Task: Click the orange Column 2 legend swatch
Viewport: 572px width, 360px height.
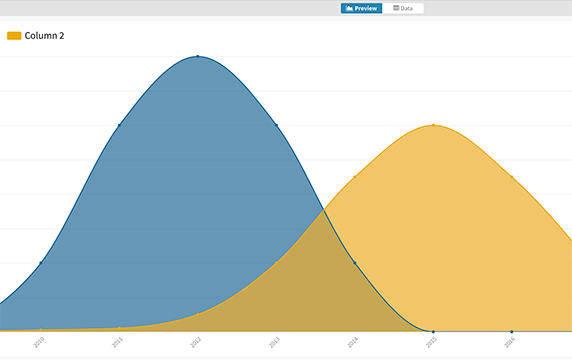Action: tap(14, 36)
